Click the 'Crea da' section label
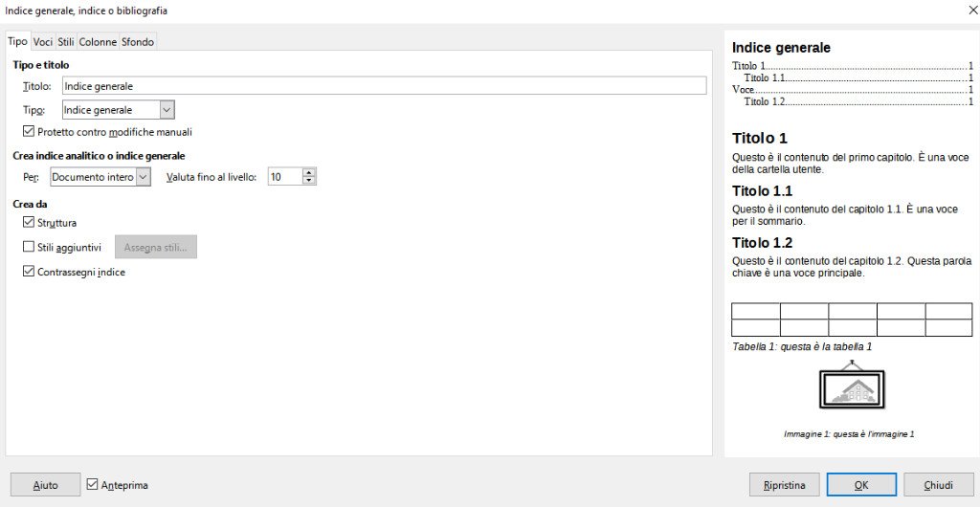 click(x=30, y=204)
